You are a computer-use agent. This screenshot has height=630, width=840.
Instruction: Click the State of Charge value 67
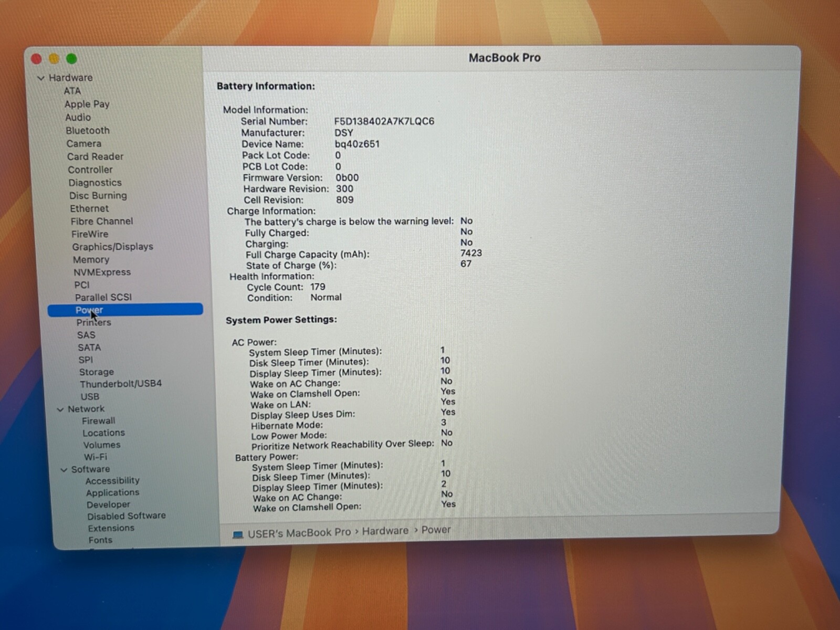466,264
